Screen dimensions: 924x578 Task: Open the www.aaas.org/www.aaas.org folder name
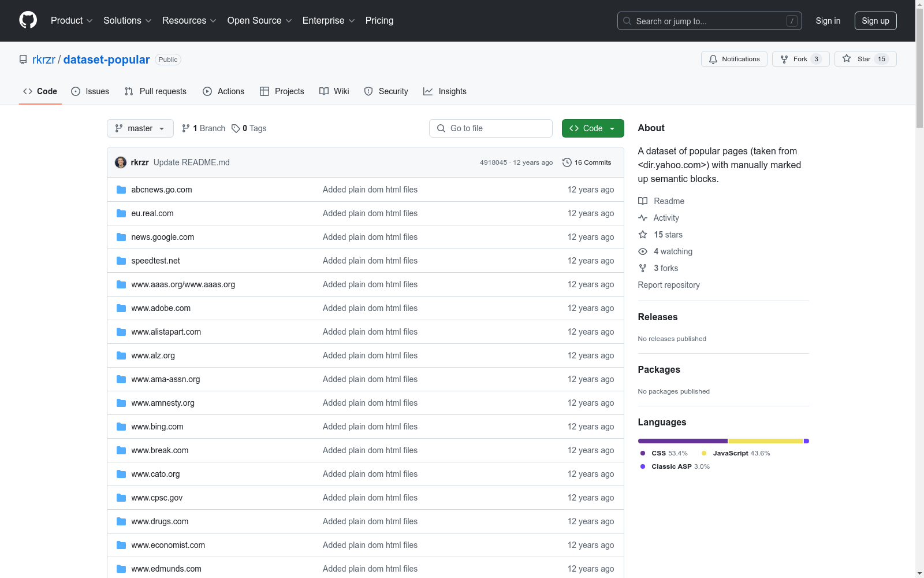183,284
